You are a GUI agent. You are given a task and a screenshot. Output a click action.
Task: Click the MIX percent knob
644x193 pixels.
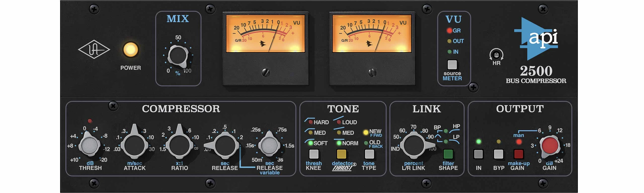click(178, 55)
